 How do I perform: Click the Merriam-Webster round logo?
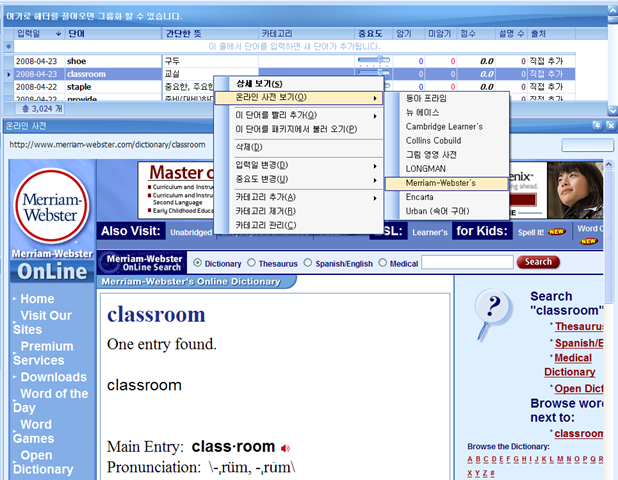coord(51,206)
